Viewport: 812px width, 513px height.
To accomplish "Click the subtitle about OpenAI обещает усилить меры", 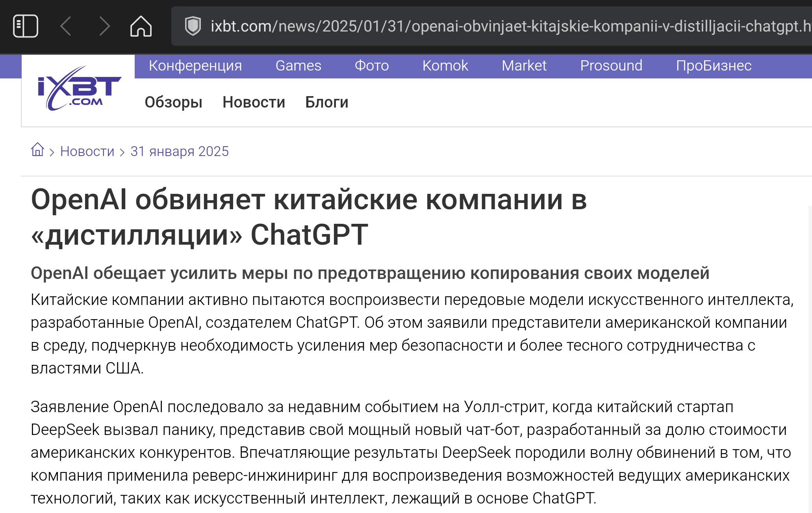I will 370,273.
